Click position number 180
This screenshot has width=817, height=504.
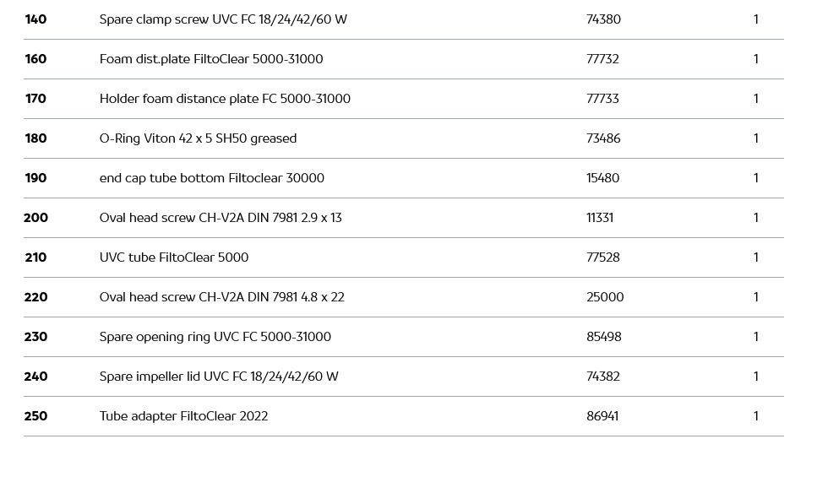click(35, 138)
